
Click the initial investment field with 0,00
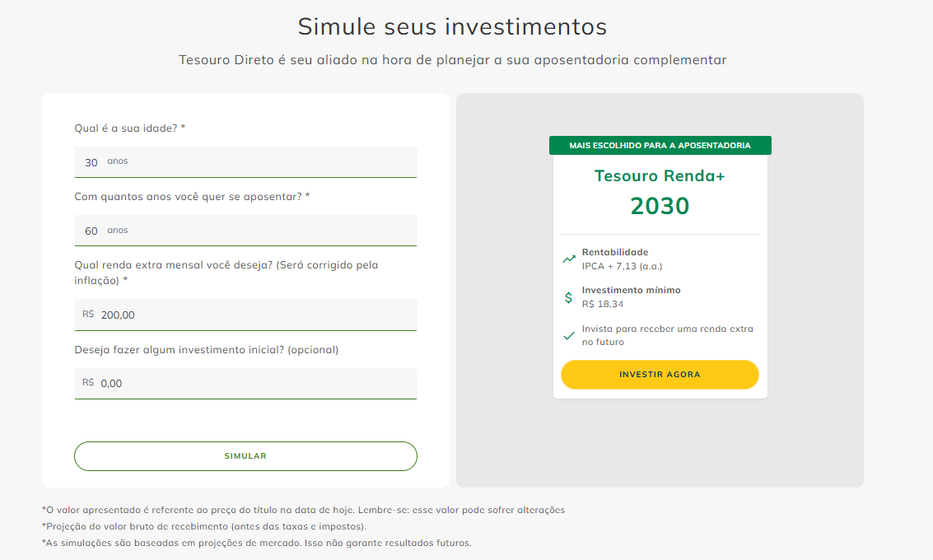(245, 383)
